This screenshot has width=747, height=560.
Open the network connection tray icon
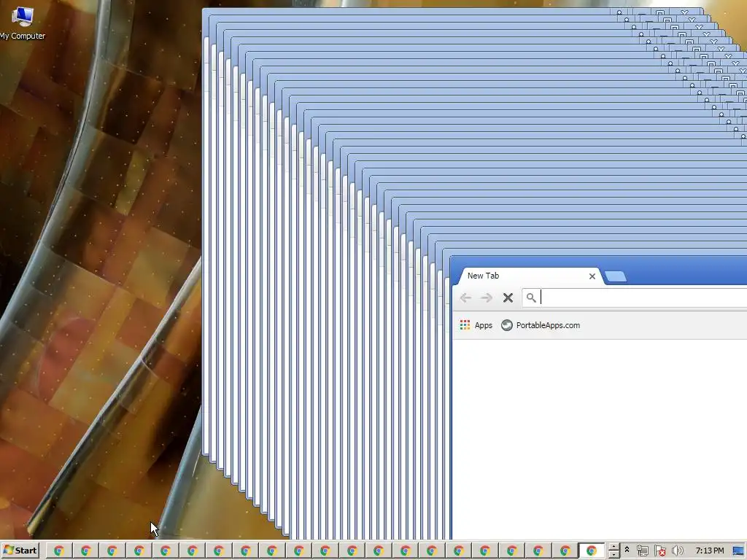(x=642, y=551)
